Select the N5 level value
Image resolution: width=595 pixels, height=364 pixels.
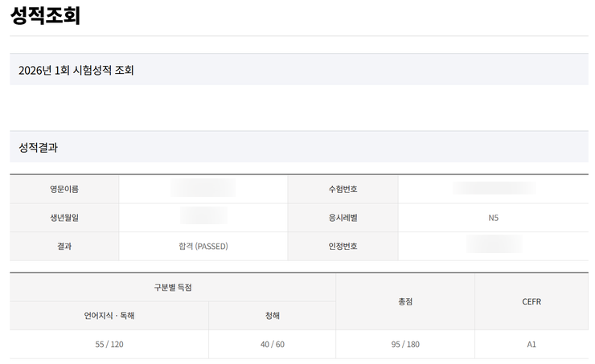click(x=494, y=218)
